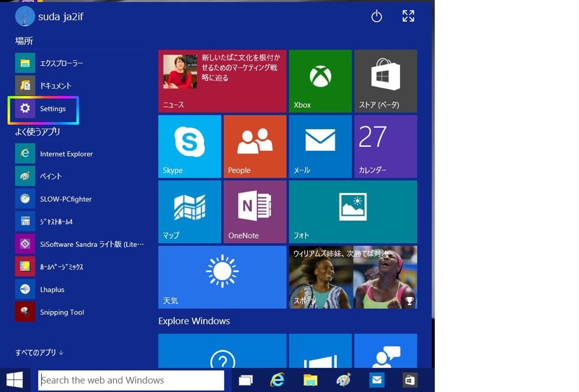Expand Start menu to full screen
This screenshot has width=579, height=392.
(x=408, y=16)
